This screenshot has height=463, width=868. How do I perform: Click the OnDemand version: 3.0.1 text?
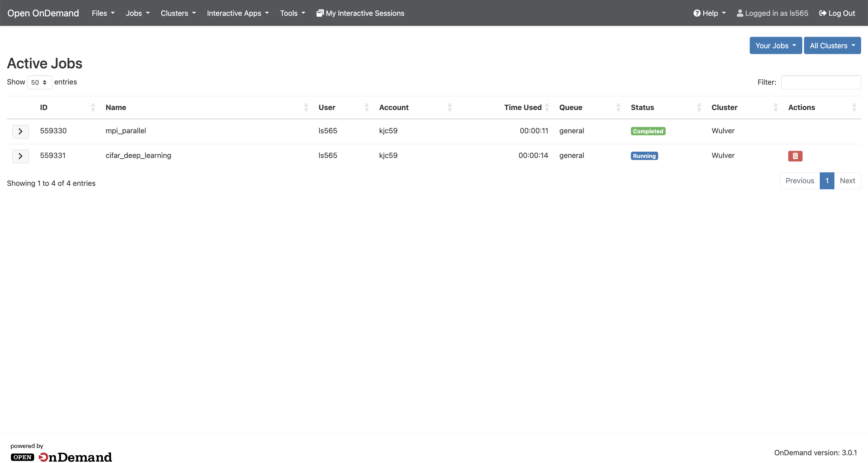coord(815,453)
